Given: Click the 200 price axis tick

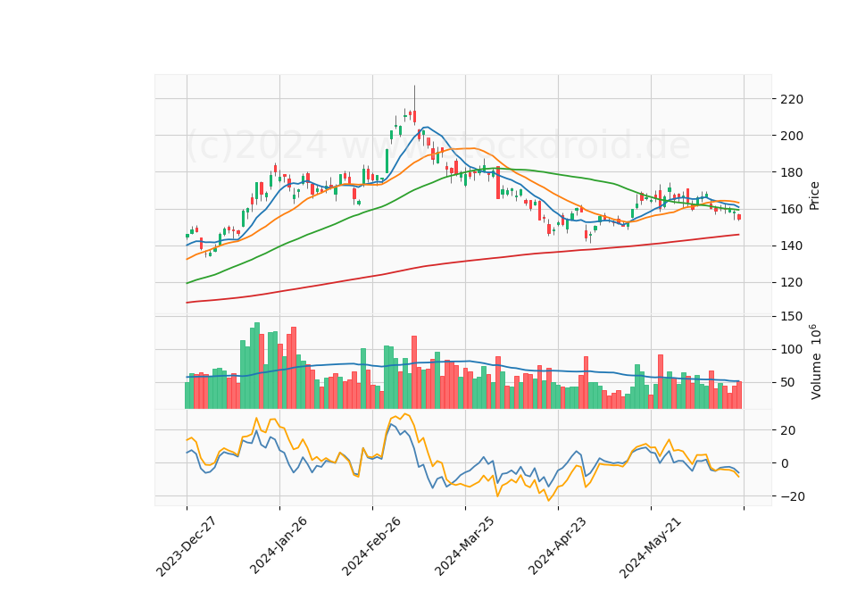Looking at the screenshot, I should pos(792,136).
